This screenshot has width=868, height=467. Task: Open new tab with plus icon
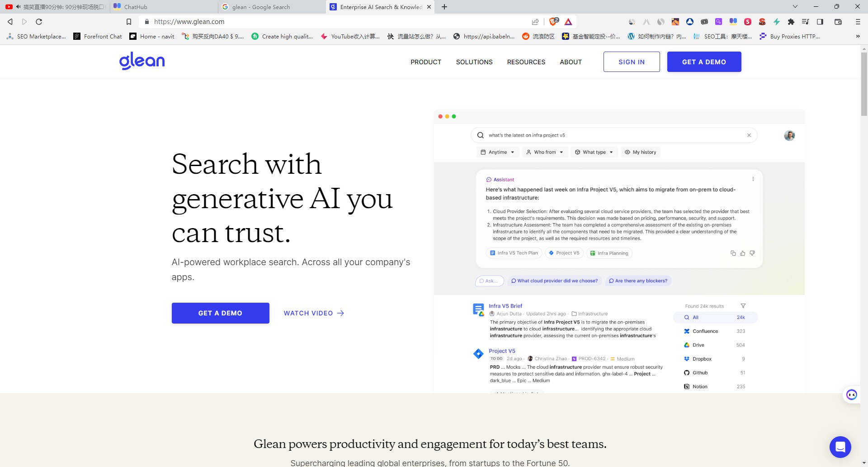[444, 7]
